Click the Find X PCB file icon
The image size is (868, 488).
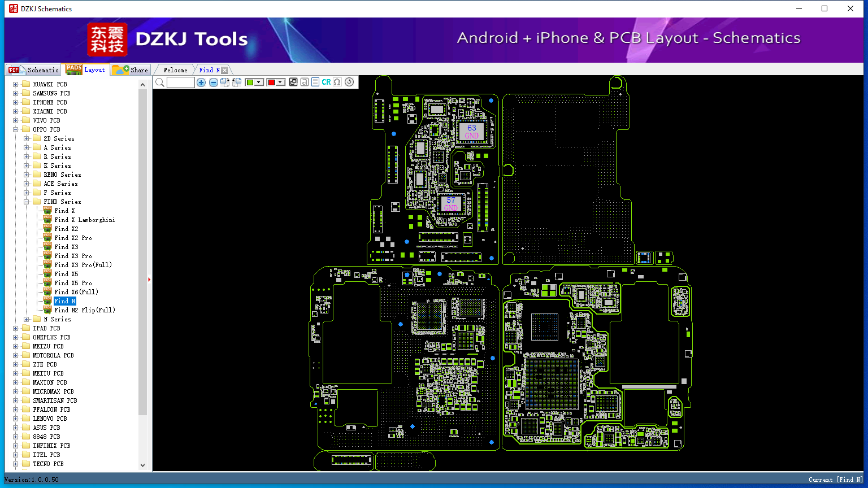point(47,211)
